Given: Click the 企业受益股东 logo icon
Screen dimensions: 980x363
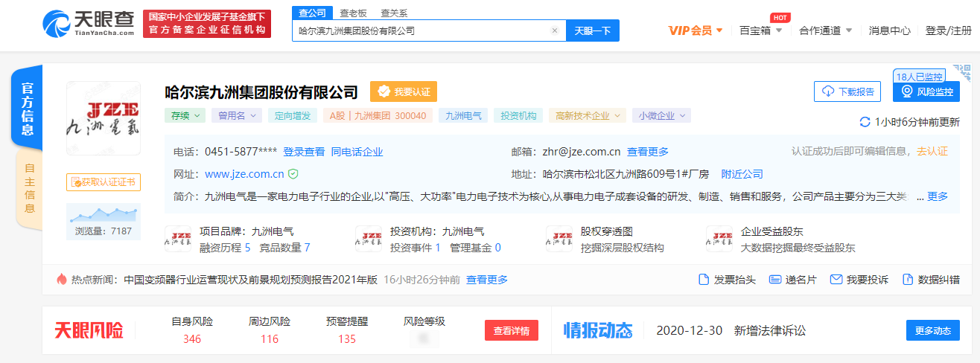Looking at the screenshot, I should click(x=719, y=239).
